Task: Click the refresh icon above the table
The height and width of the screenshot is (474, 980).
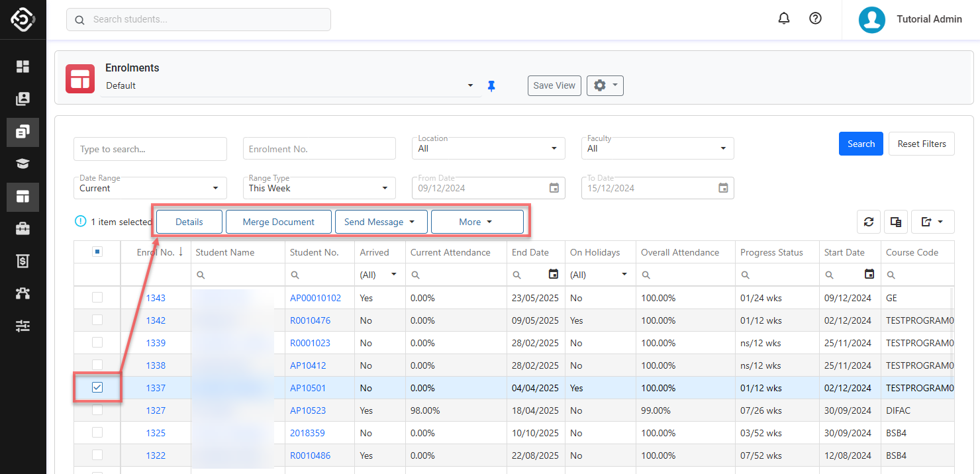Action: [869, 222]
